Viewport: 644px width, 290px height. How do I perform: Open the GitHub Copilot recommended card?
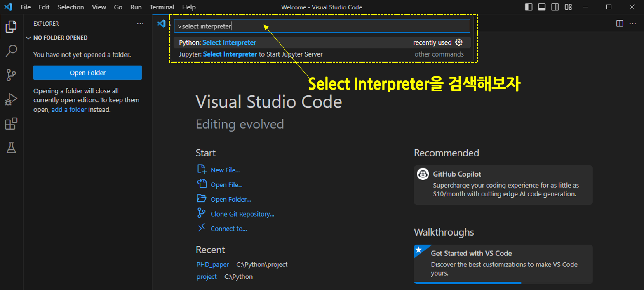click(x=503, y=185)
